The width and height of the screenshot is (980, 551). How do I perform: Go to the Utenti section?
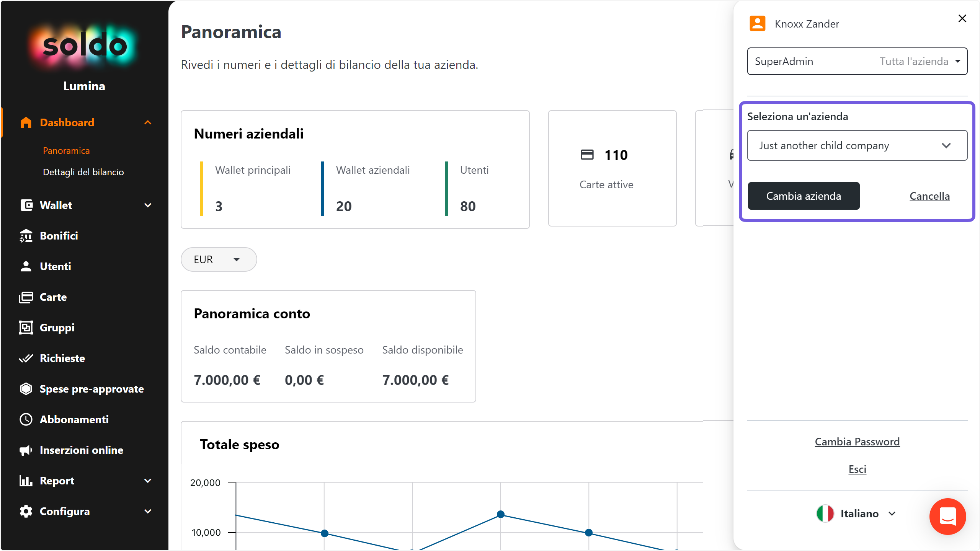[x=56, y=266]
